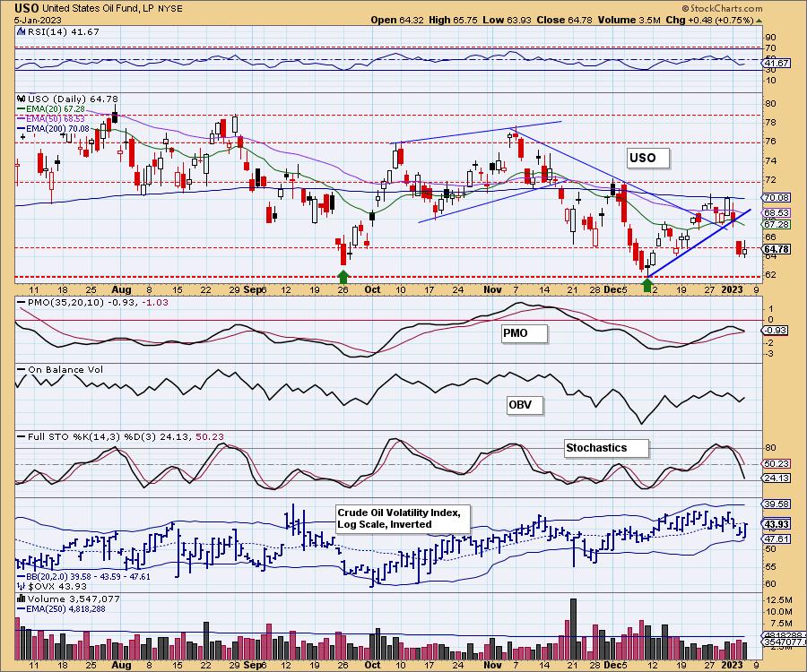Click the 2023 label on bottom date axis
The width and height of the screenshot is (807, 672).
point(732,665)
